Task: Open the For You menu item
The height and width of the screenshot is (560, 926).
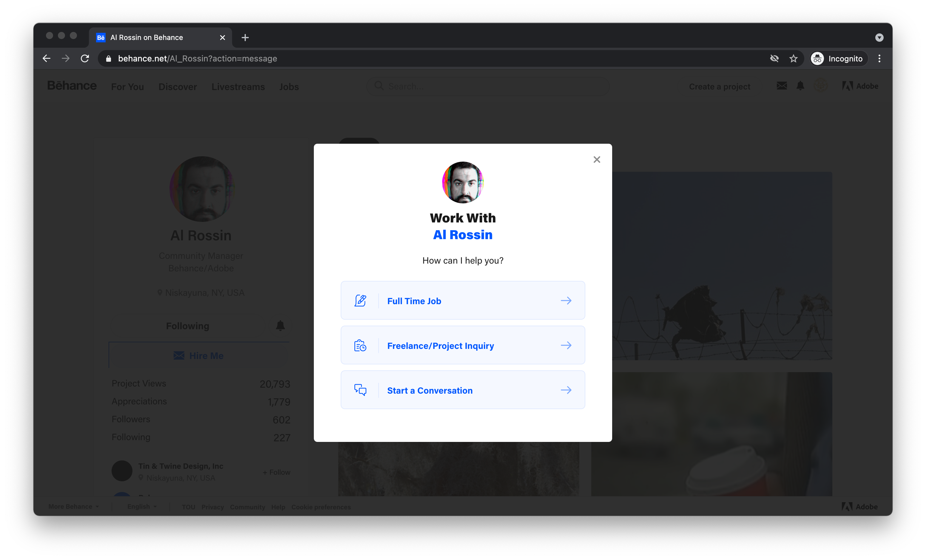Action: pos(127,87)
